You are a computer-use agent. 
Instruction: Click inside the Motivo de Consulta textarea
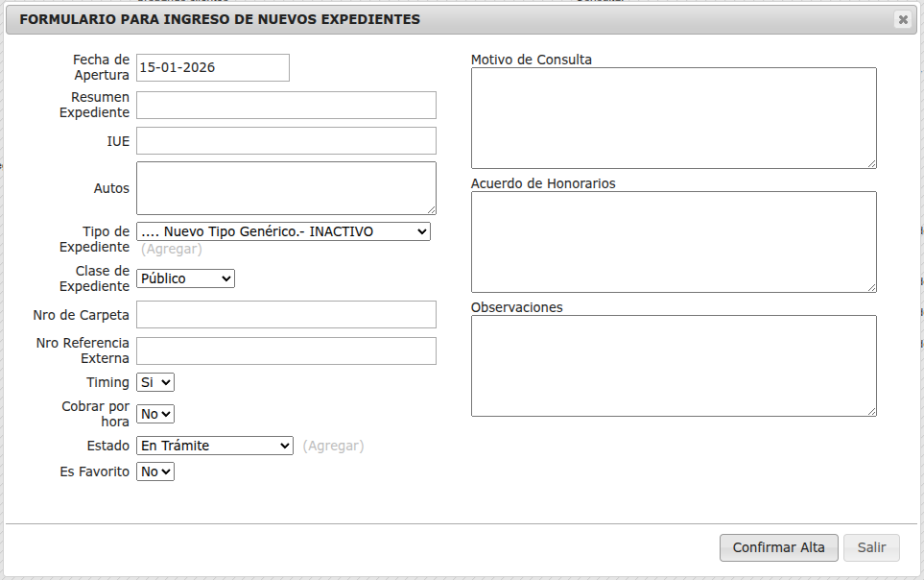point(673,117)
